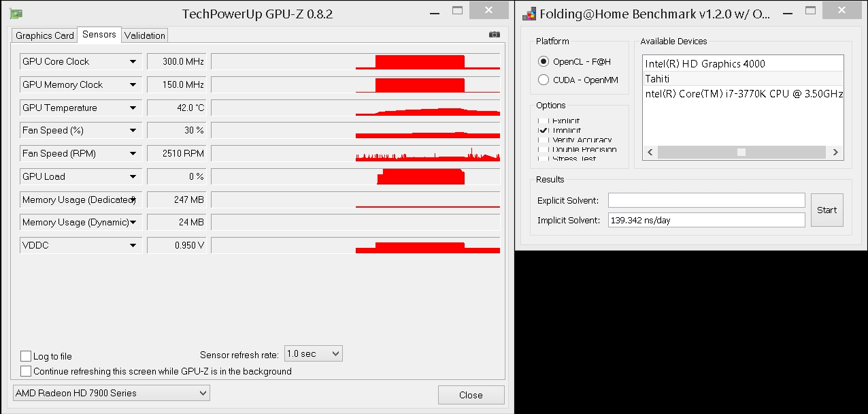Enable the Verify Accuracy checkbox
Image resolution: width=868 pixels, height=414 pixels.
[543, 140]
